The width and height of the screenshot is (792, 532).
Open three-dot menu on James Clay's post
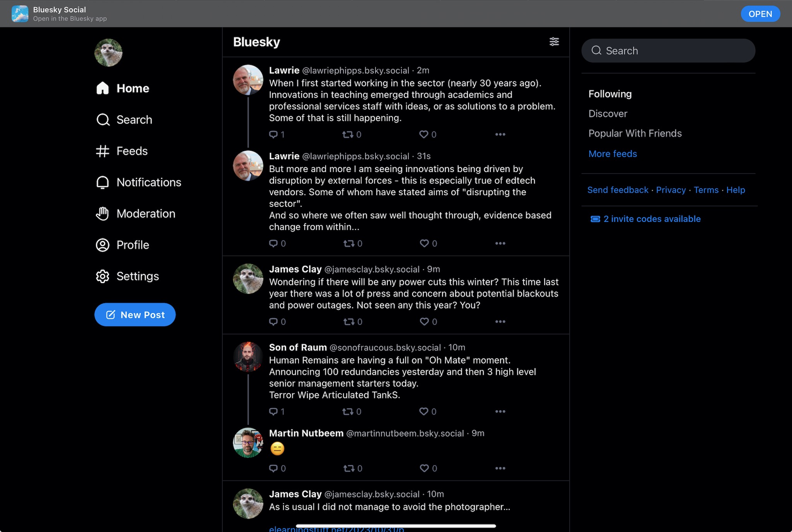[x=500, y=322]
